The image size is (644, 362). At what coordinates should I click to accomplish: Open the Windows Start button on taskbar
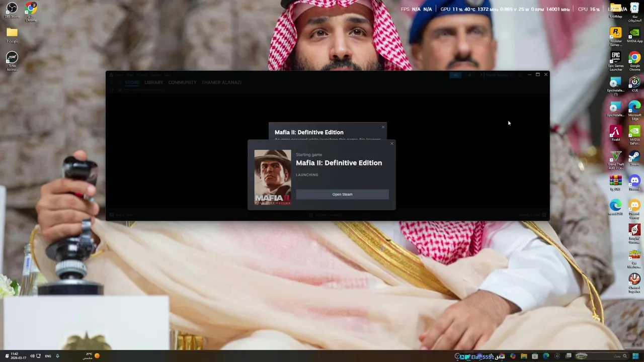point(635,356)
